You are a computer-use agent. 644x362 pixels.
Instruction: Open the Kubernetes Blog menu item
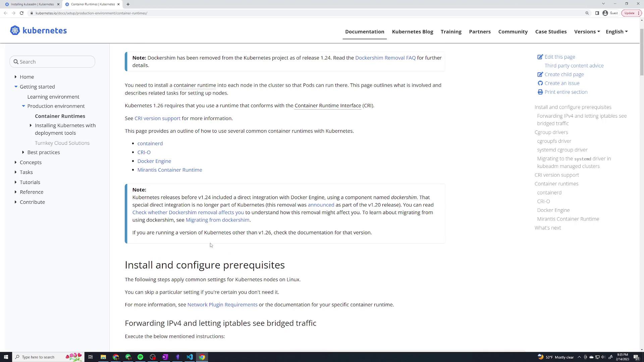click(412, 32)
